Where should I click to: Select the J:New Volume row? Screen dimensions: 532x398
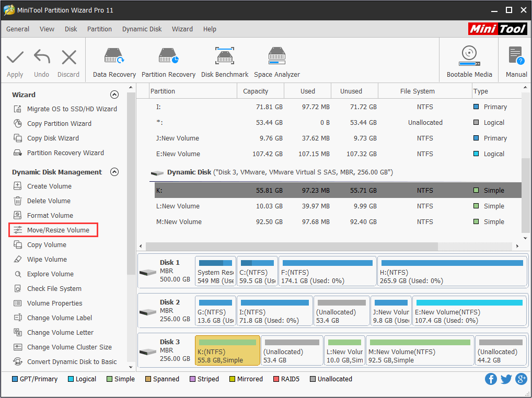click(x=338, y=138)
